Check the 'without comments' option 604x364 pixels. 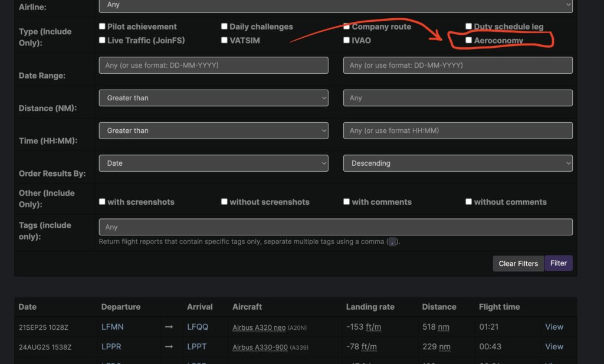[x=469, y=202]
